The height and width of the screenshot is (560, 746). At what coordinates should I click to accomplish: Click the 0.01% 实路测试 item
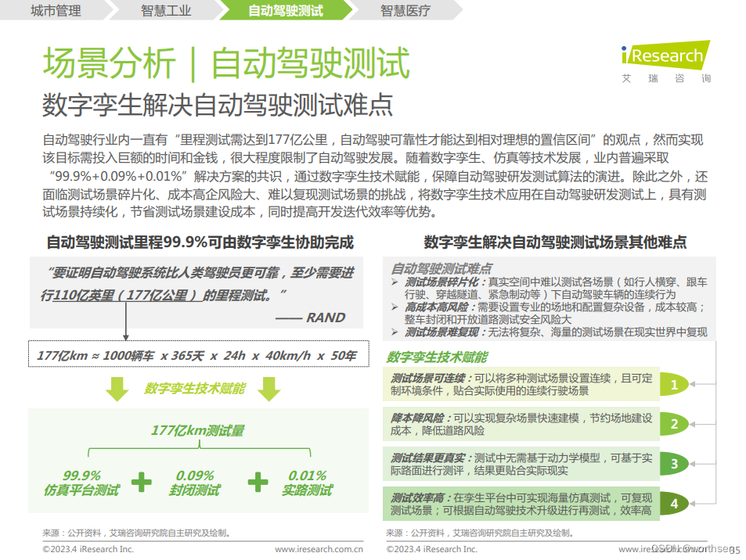(308, 483)
